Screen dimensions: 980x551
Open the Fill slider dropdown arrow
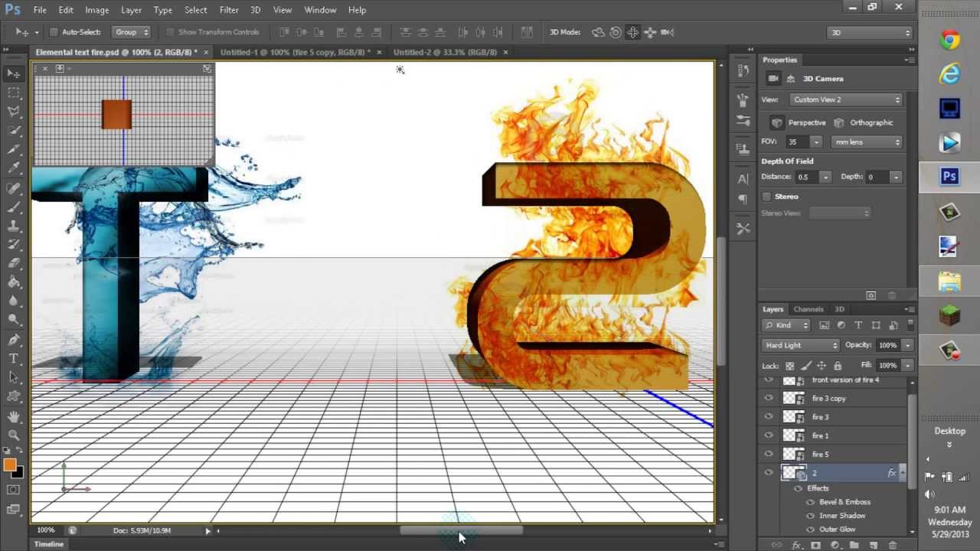click(x=907, y=366)
